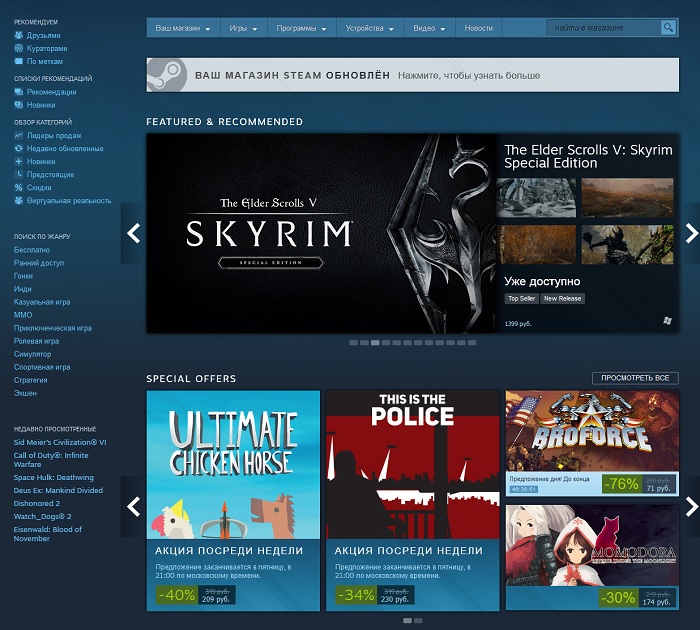
Task: Click the percent icon beside Скидки
Action: click(19, 187)
